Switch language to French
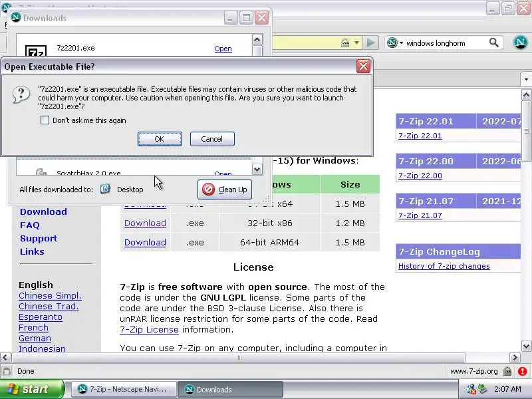The image size is (532, 399). point(34,328)
